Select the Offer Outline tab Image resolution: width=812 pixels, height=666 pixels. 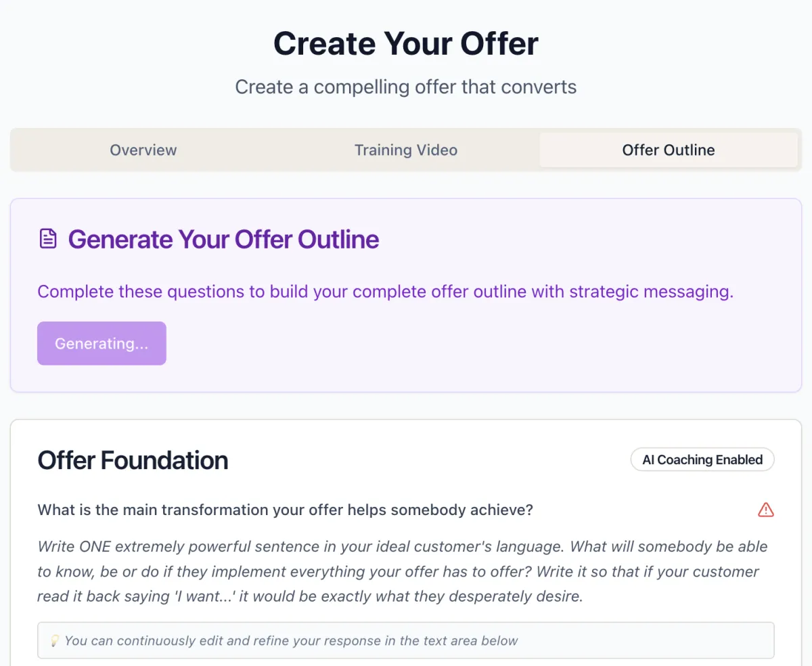click(668, 150)
